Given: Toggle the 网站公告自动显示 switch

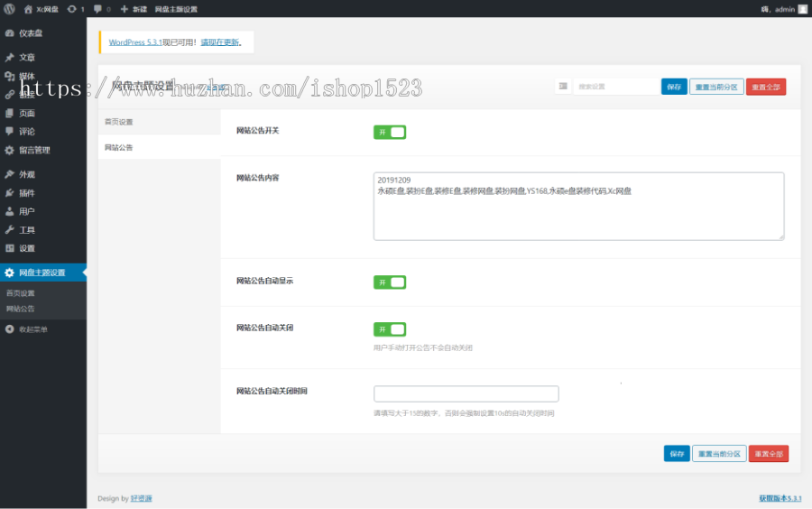Looking at the screenshot, I should point(390,282).
